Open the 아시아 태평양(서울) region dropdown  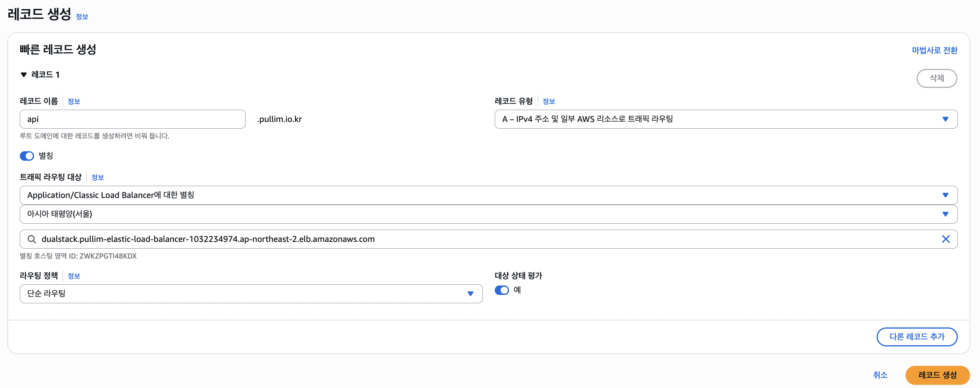tap(488, 214)
